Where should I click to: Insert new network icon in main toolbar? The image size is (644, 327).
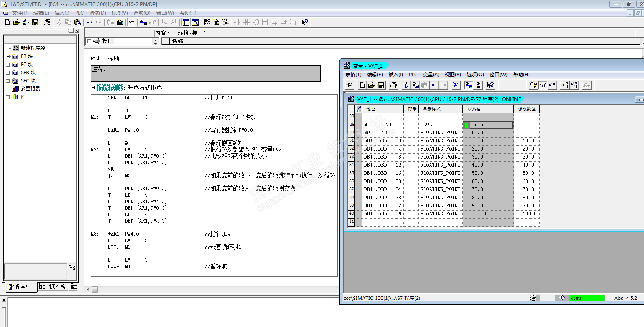tap(207, 22)
